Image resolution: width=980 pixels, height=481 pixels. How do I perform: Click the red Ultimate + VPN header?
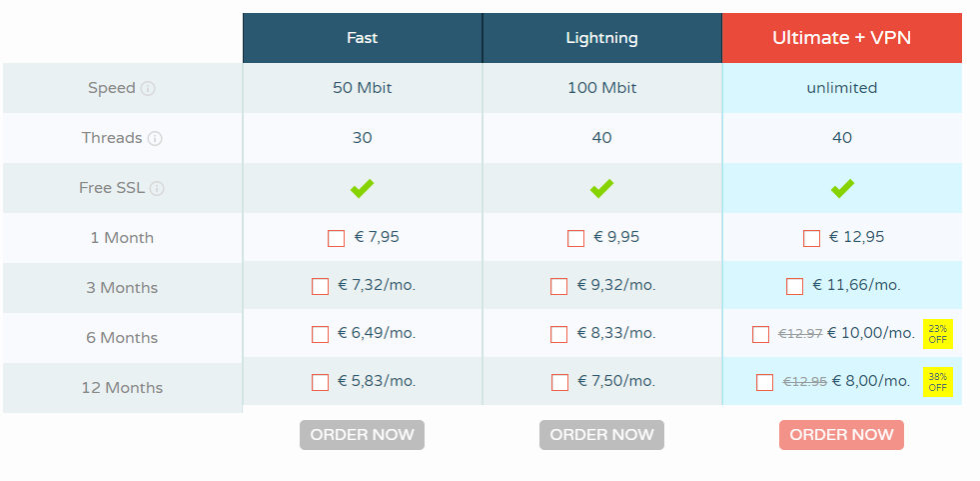coord(842,38)
